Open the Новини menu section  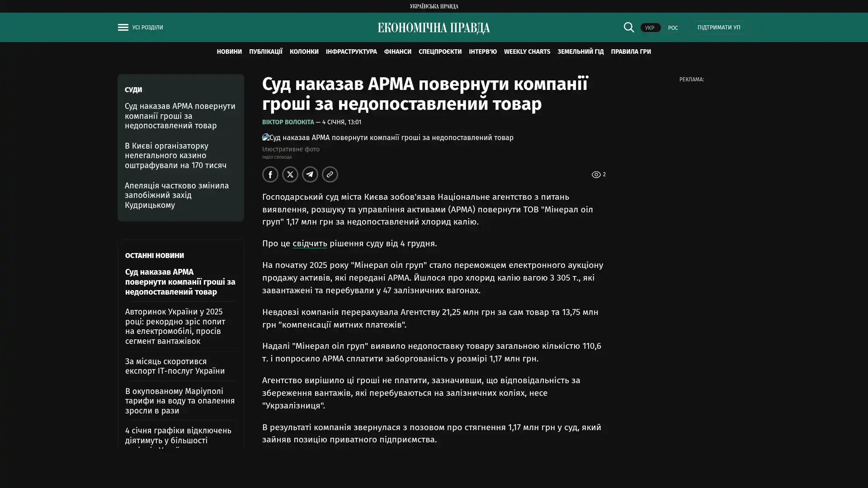(229, 52)
